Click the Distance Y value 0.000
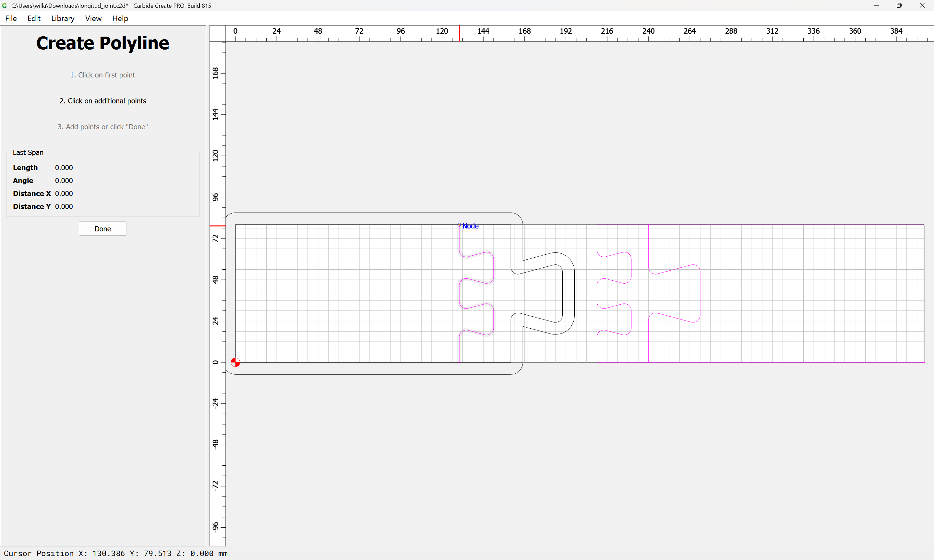The height and width of the screenshot is (560, 934). tap(64, 206)
